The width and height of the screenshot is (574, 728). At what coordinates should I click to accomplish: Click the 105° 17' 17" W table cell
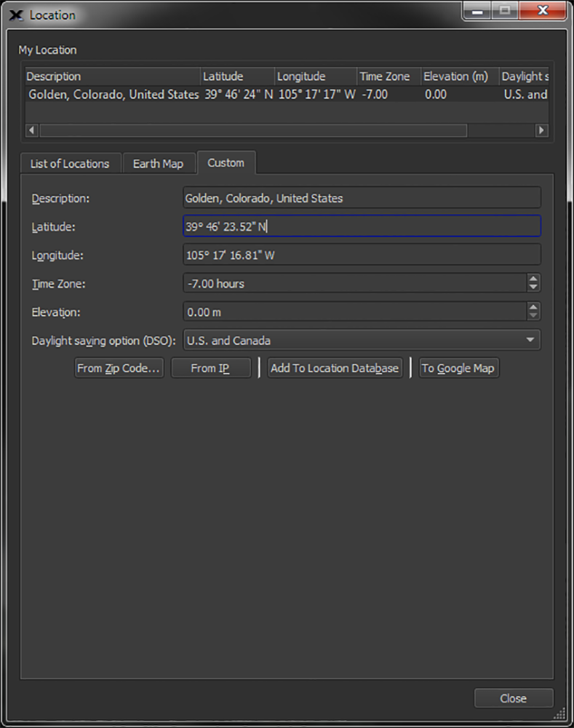316,94
